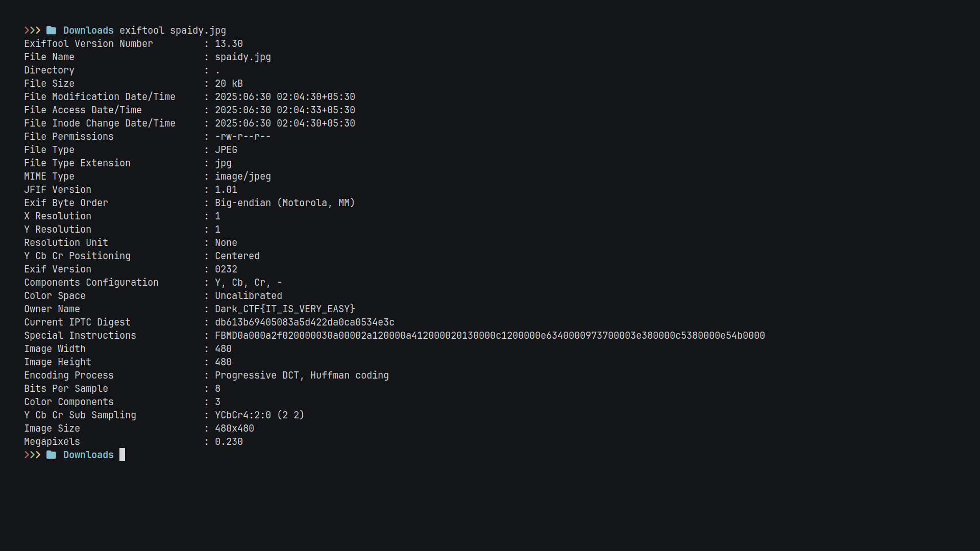Click the Exif Byte Order Big-endian value
The width and height of the screenshot is (980, 551).
284,203
